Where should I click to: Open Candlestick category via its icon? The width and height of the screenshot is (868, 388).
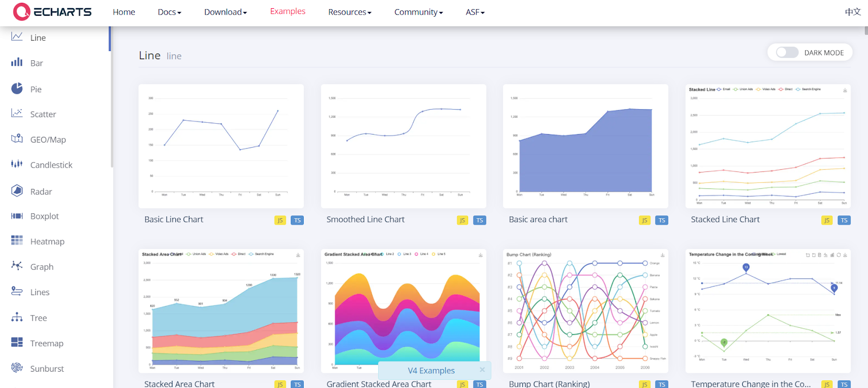[x=17, y=164]
